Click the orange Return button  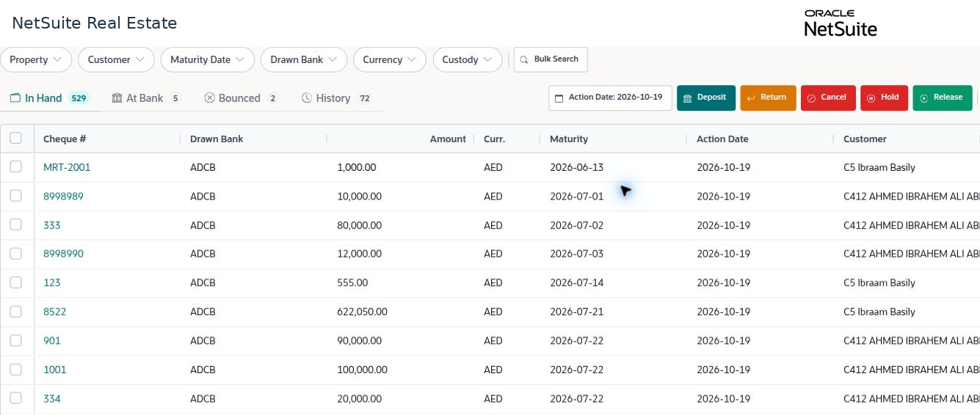[x=768, y=98]
